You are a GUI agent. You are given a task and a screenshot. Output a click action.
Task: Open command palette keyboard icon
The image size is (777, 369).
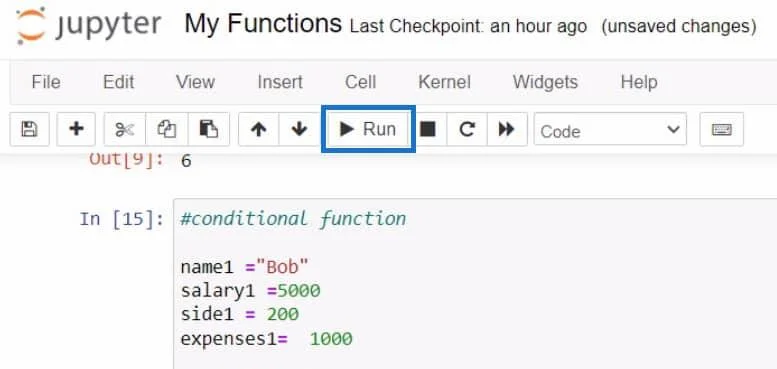(x=722, y=129)
